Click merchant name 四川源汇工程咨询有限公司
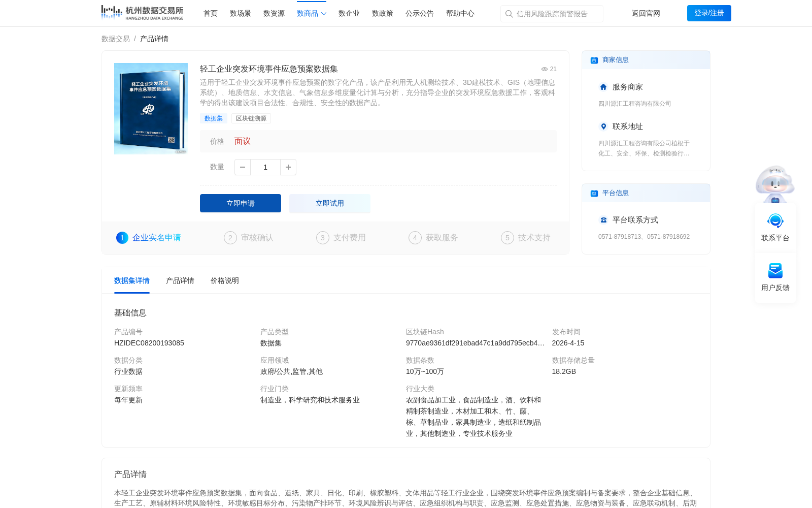Viewport: 812px width, 508px height. click(635, 104)
